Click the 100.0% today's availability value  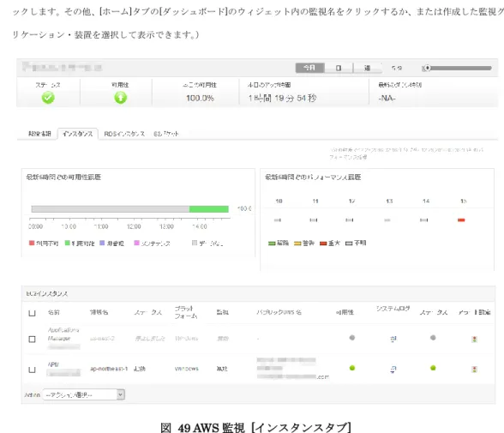pyautogui.click(x=200, y=98)
